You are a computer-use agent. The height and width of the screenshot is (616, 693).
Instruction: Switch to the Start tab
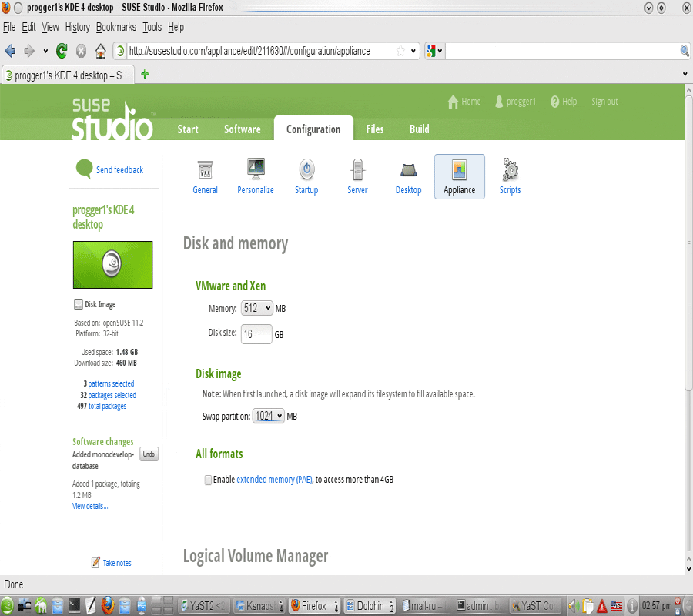188,129
